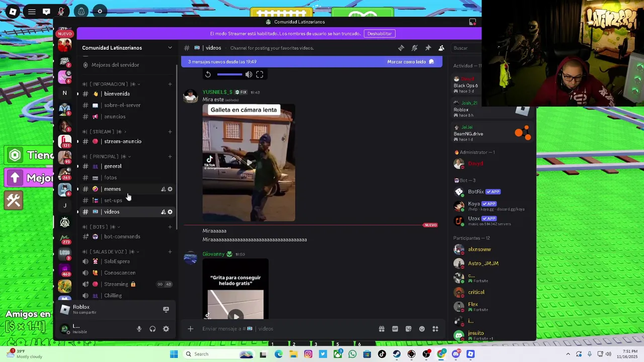
Task: Disable Streamer mode with the Deshabilitar button
Action: [x=379, y=34]
